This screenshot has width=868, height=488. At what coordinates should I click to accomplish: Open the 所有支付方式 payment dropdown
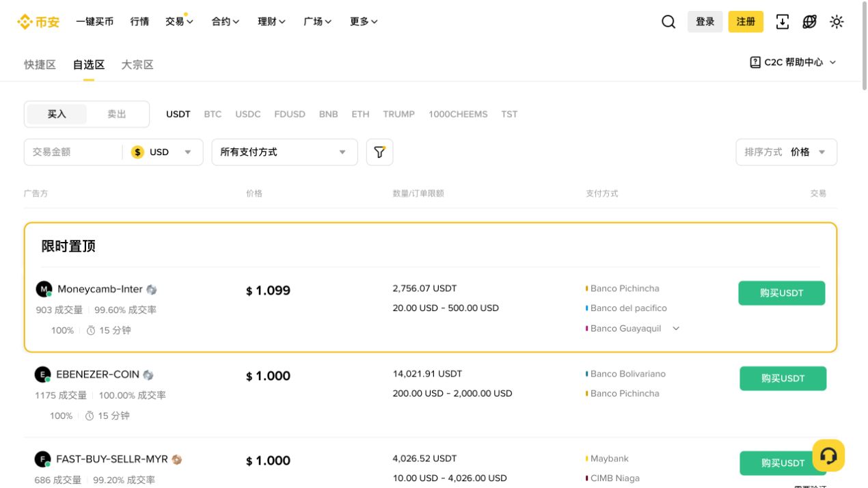tap(284, 152)
